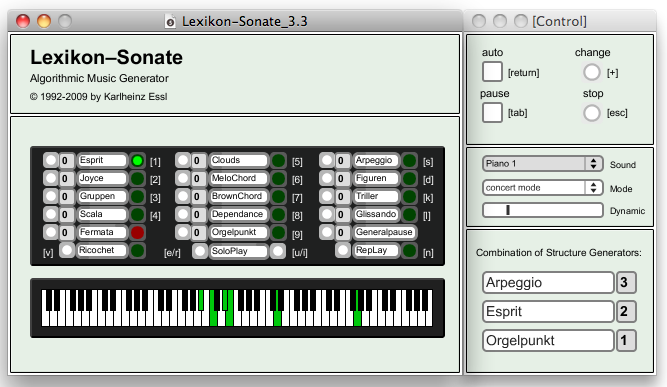
Task: Click the LED indicator beside Arpeggio generator
Action: [x=409, y=160]
